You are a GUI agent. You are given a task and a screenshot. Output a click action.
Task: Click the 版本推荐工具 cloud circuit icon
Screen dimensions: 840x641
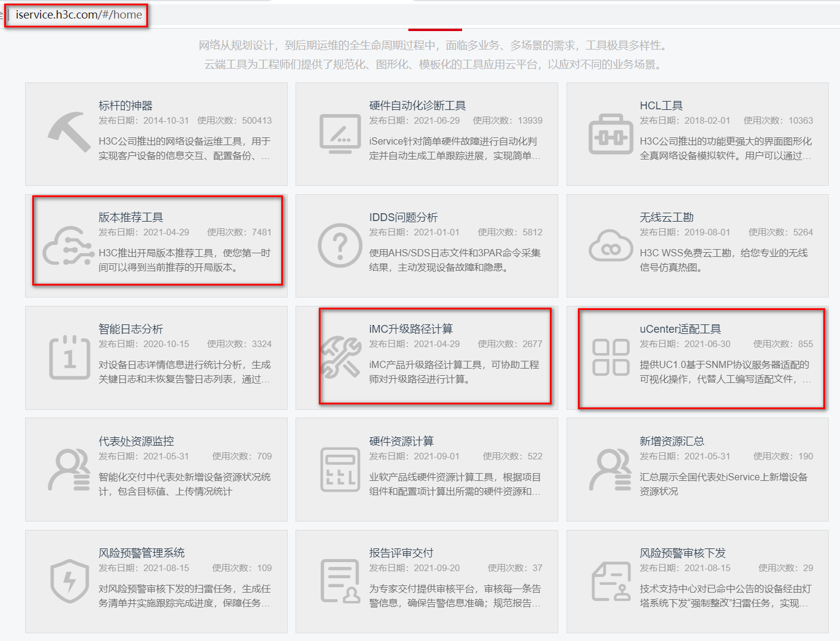pyautogui.click(x=69, y=246)
